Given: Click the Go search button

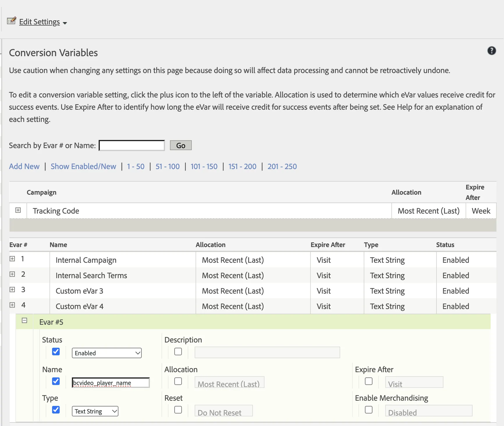Looking at the screenshot, I should [x=181, y=145].
